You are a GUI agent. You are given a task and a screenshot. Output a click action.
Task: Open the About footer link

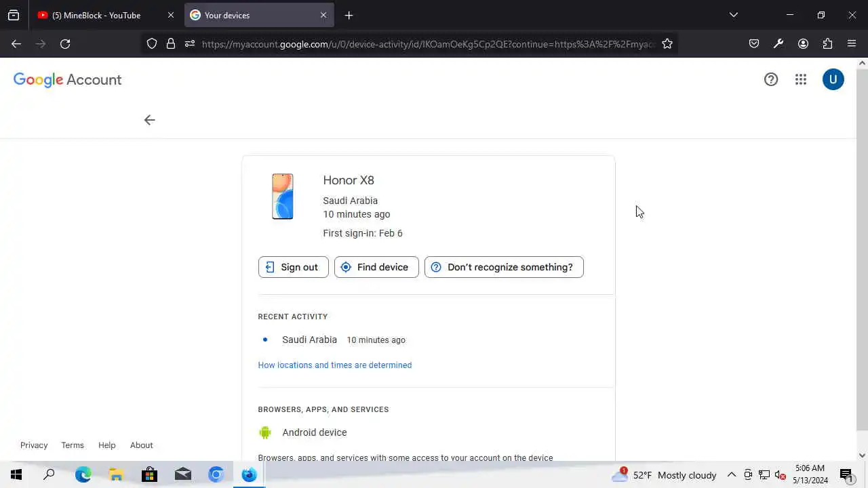tap(142, 445)
